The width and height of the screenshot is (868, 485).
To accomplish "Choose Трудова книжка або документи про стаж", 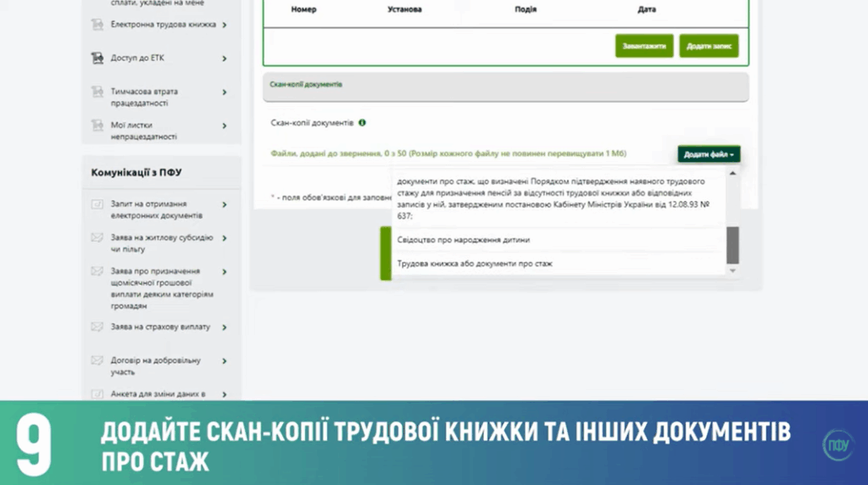I will (474, 264).
